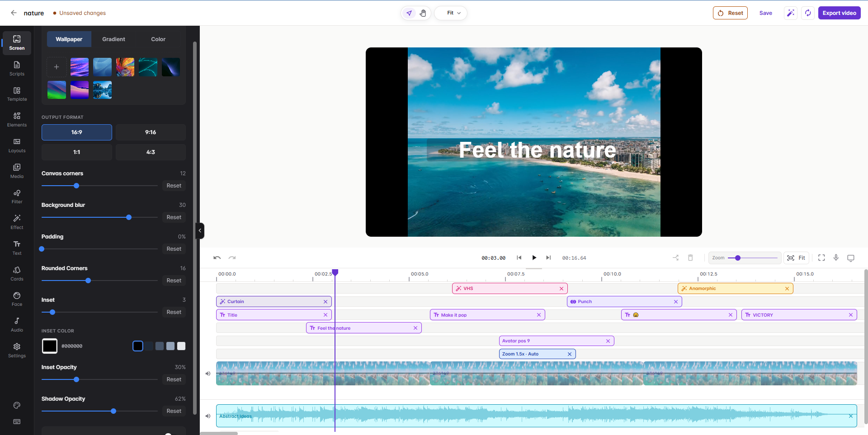Switch to the Wallpaper tab
The width and height of the screenshot is (868, 435).
(x=69, y=39)
